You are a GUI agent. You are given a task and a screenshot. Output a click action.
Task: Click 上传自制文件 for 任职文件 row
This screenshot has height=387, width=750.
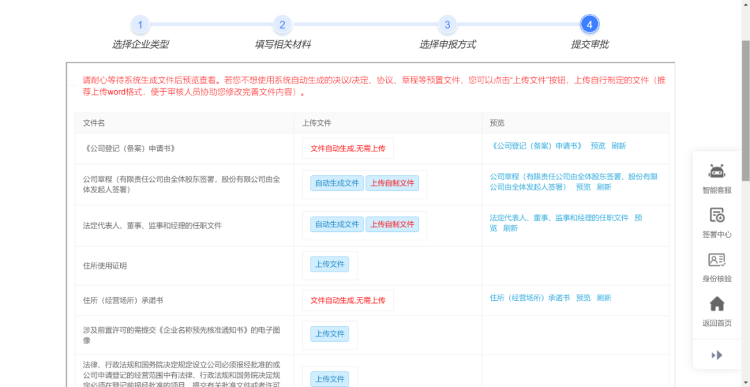pyautogui.click(x=392, y=224)
